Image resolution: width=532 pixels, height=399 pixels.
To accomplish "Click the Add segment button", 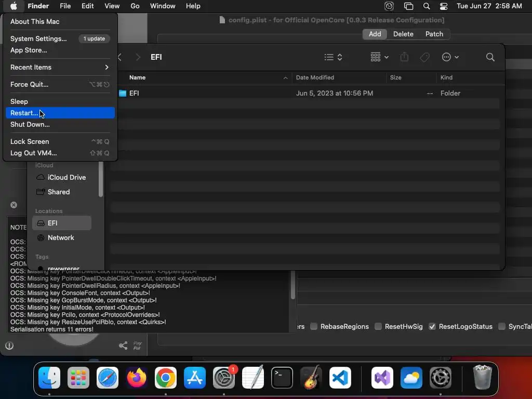I will click(x=375, y=34).
